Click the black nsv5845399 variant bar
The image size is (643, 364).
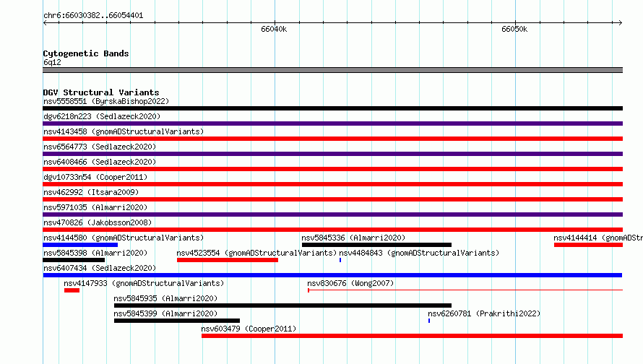(177, 321)
